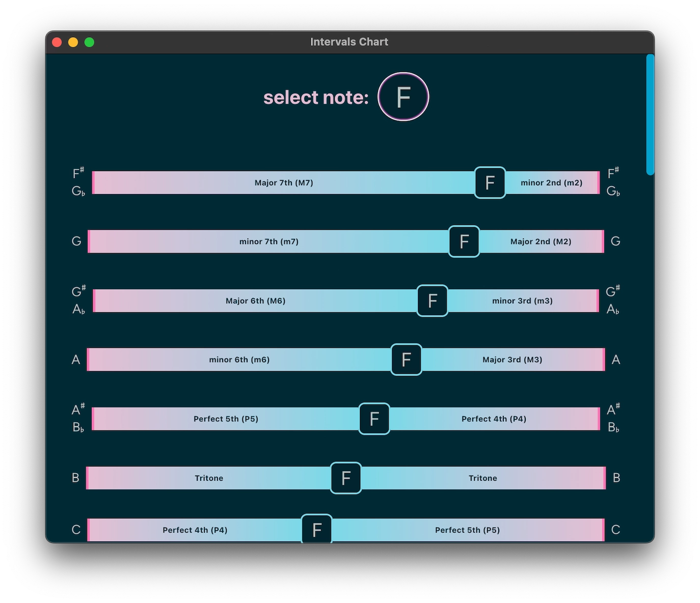Image resolution: width=700 pixels, height=603 pixels.
Task: Click the right Tritone label on B row
Action: (x=482, y=478)
